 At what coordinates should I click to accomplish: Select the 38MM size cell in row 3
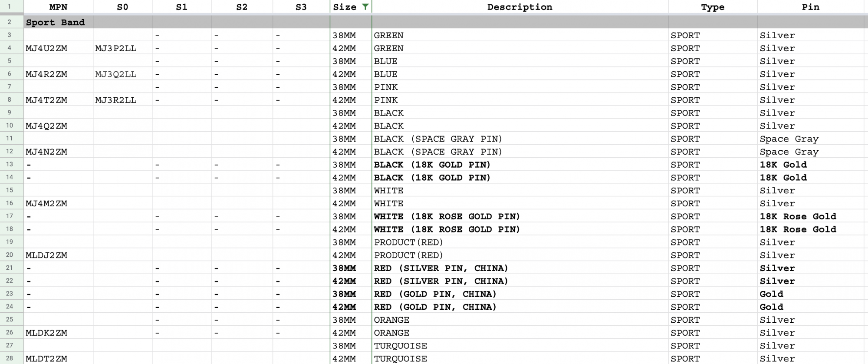pyautogui.click(x=351, y=35)
